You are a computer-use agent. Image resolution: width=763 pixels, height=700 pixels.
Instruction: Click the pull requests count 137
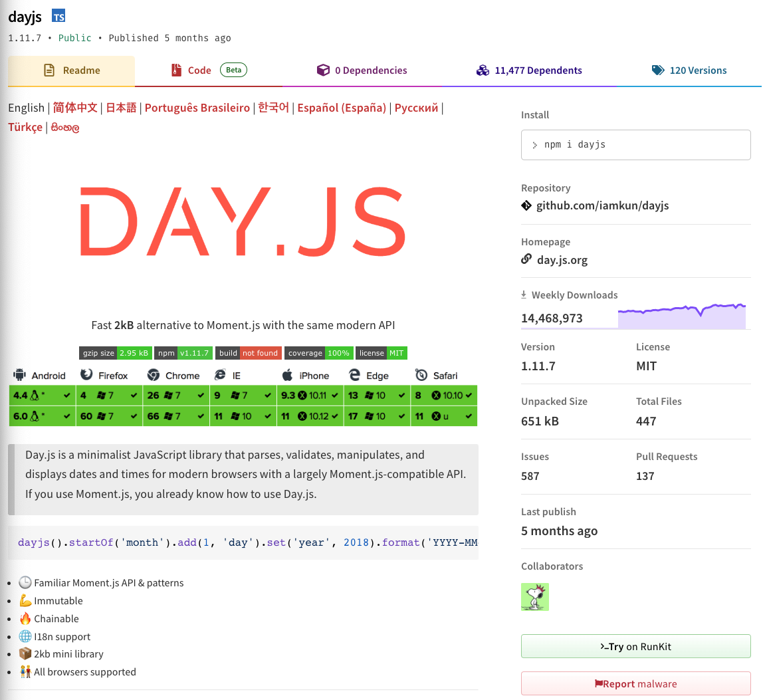(645, 476)
